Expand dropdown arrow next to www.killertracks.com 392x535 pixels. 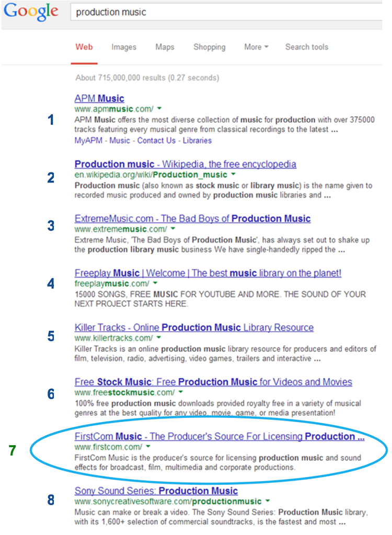[159, 338]
